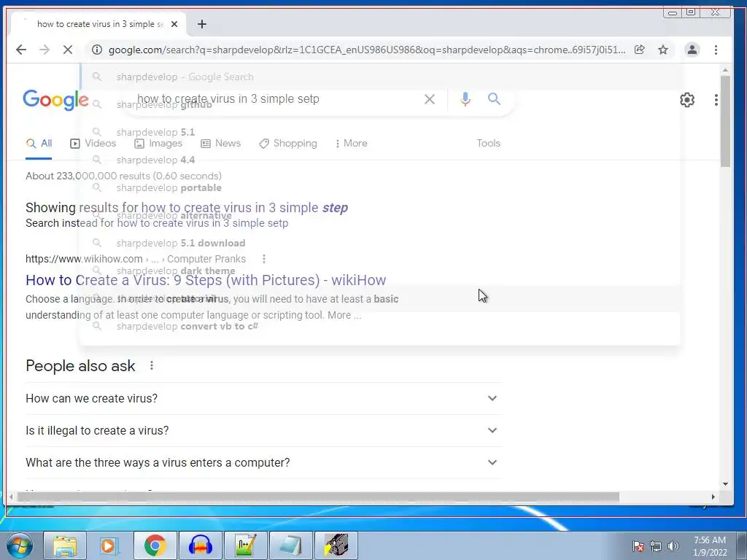Open a new tab with plus button
Image resolution: width=747 pixels, height=560 pixels.
click(202, 24)
